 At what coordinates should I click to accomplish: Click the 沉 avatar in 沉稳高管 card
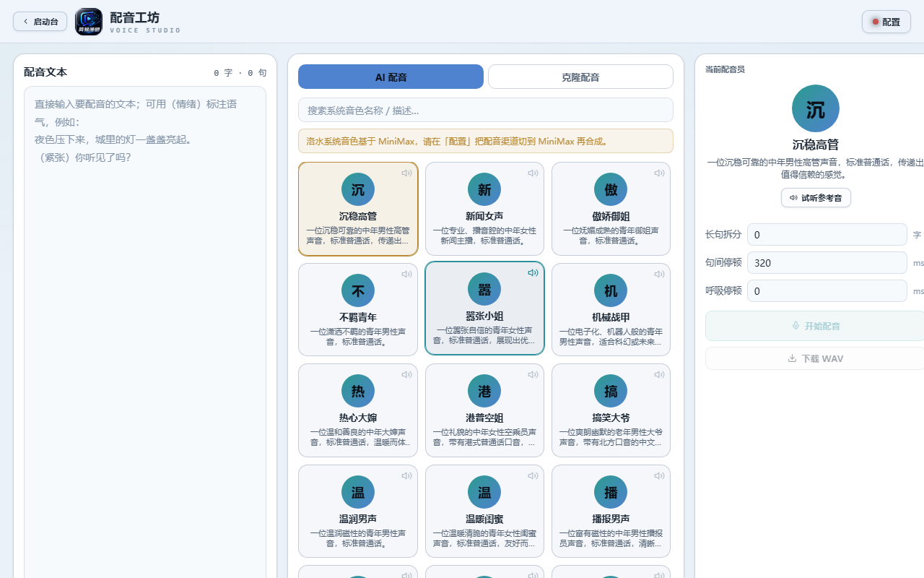pos(358,190)
